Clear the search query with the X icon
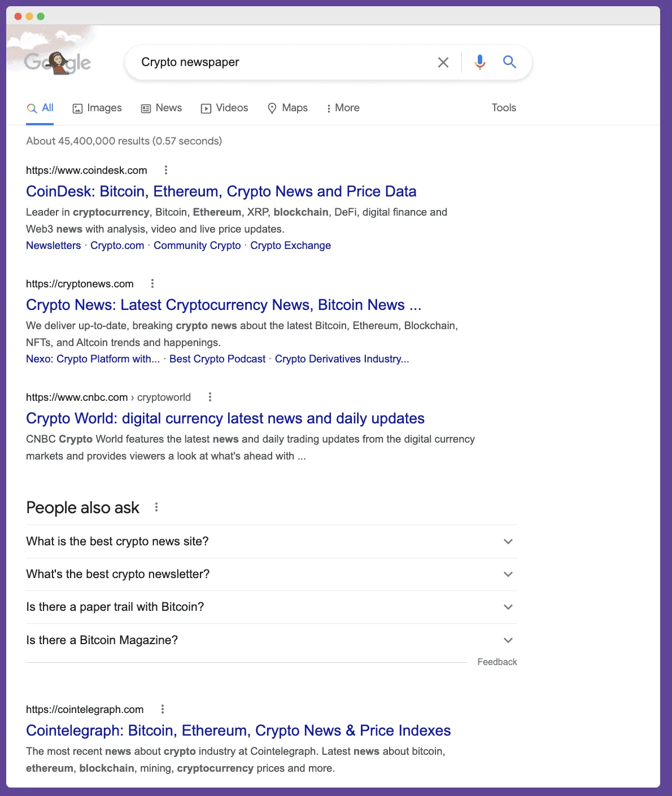 click(x=443, y=62)
